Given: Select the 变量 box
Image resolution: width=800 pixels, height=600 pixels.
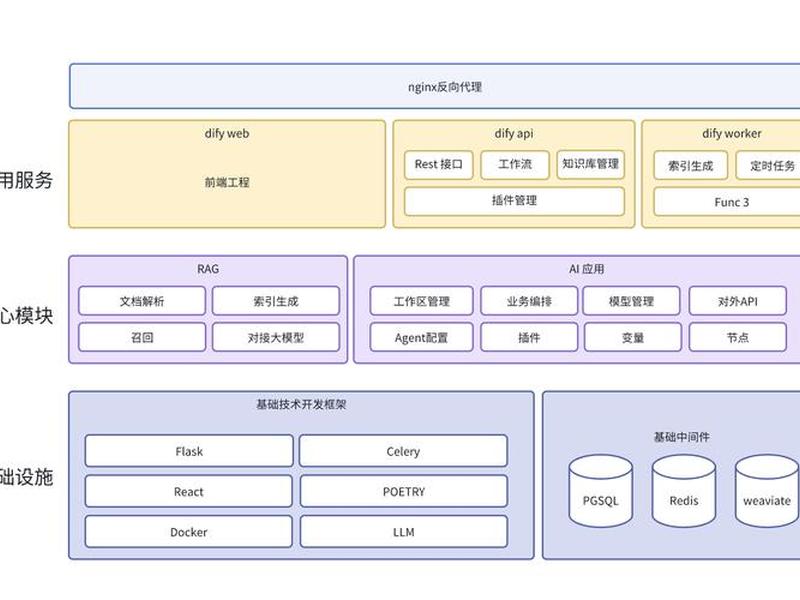Looking at the screenshot, I should pos(633,337).
